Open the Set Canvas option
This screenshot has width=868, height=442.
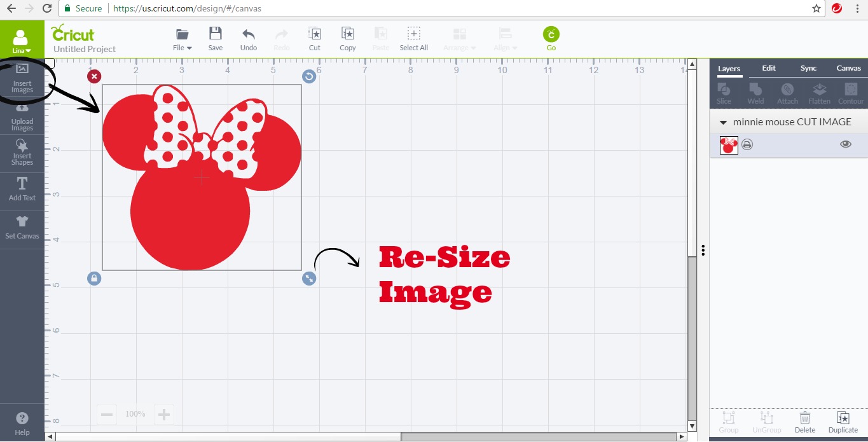(22, 227)
